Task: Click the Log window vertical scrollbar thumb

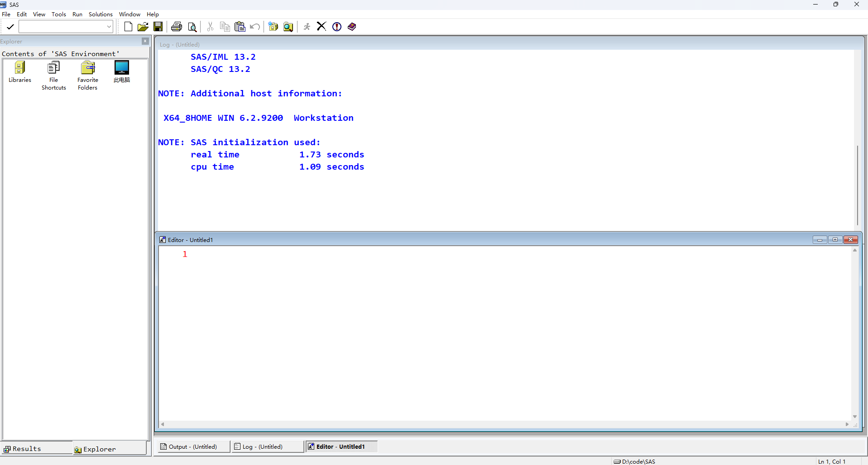Action: click(858, 185)
